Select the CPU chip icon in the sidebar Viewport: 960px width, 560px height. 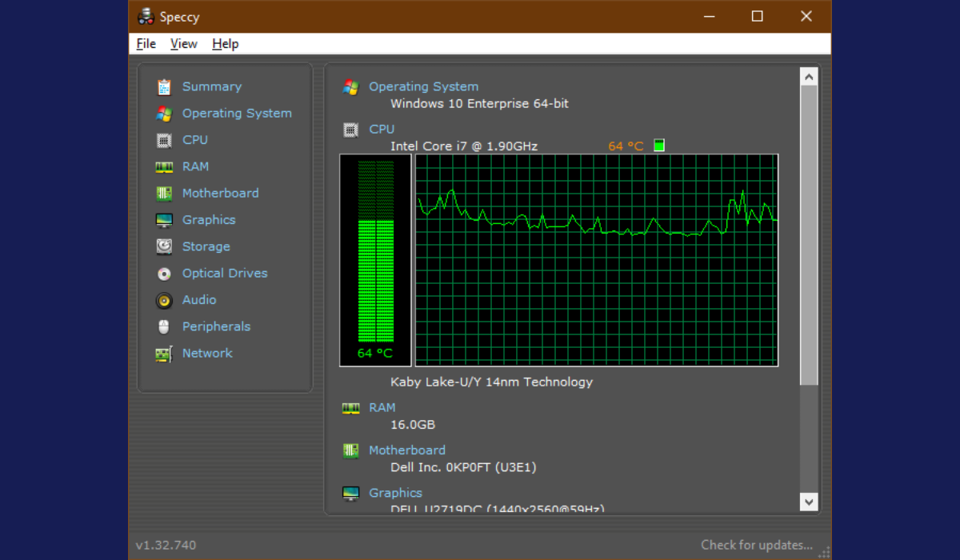[164, 140]
